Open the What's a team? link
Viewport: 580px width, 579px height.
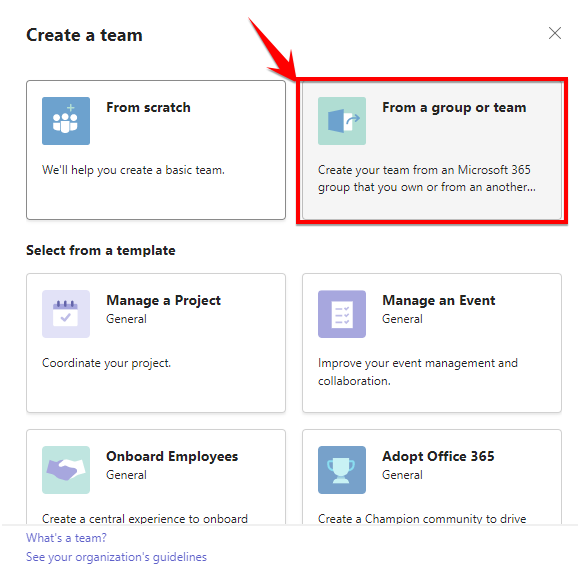[x=66, y=538]
